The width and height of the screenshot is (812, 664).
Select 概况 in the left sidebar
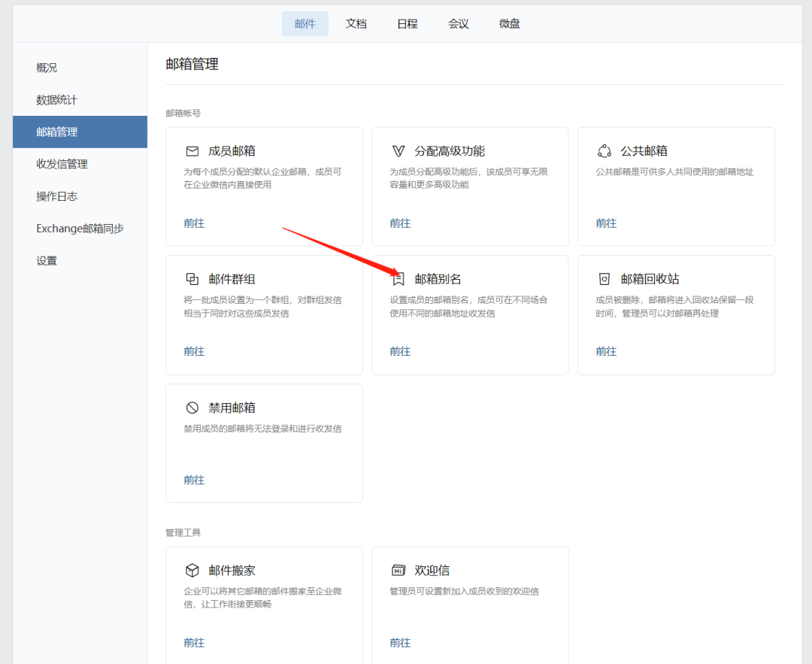47,68
